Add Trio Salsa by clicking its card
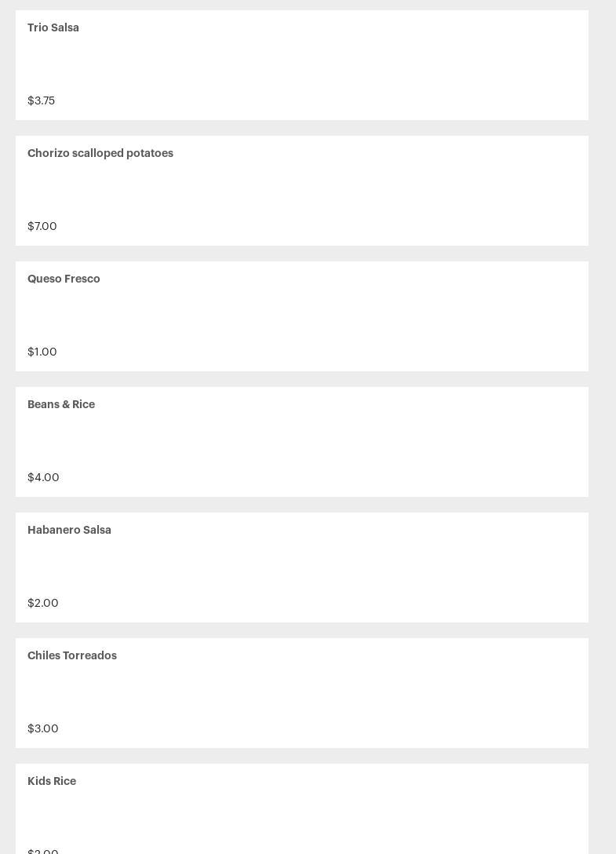 click(301, 64)
